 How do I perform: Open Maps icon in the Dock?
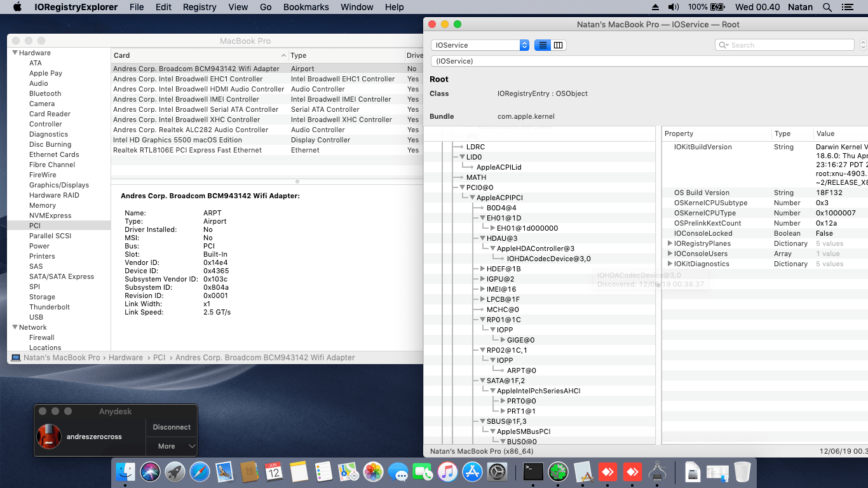coord(348,471)
